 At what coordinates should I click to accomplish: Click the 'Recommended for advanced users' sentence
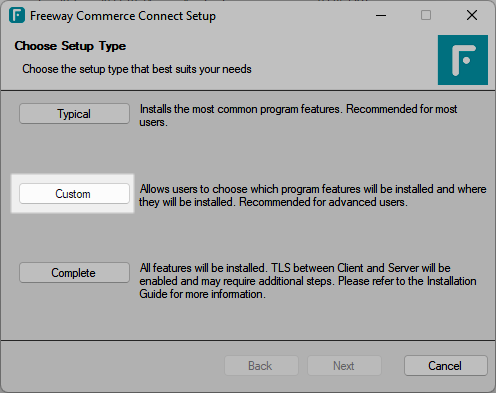point(323,202)
